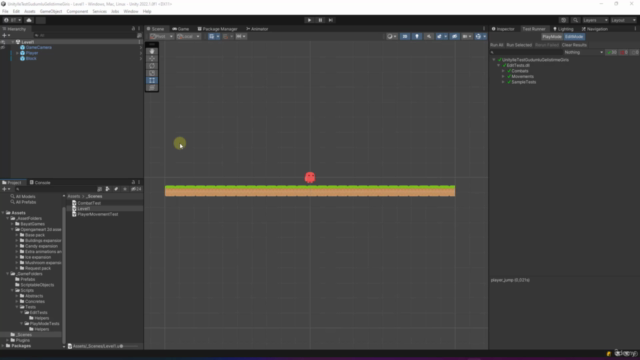Click Run All tests
This screenshot has height=360, width=640.
497,45
